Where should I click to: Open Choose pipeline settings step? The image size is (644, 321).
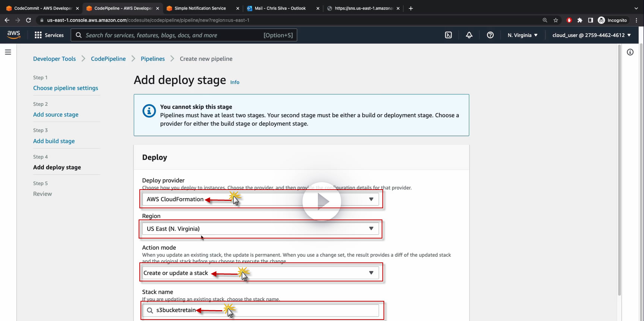(x=66, y=88)
